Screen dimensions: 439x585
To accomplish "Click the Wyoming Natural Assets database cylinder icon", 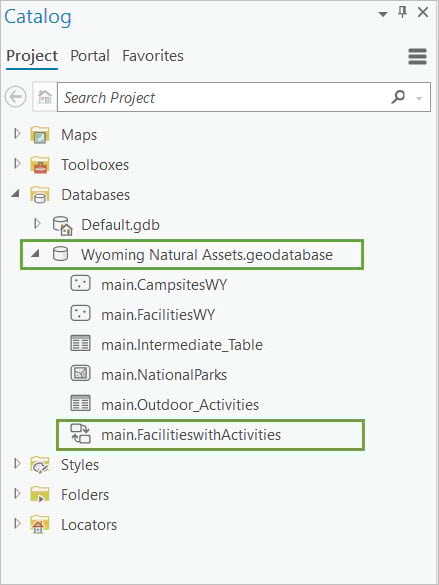I will [60, 254].
